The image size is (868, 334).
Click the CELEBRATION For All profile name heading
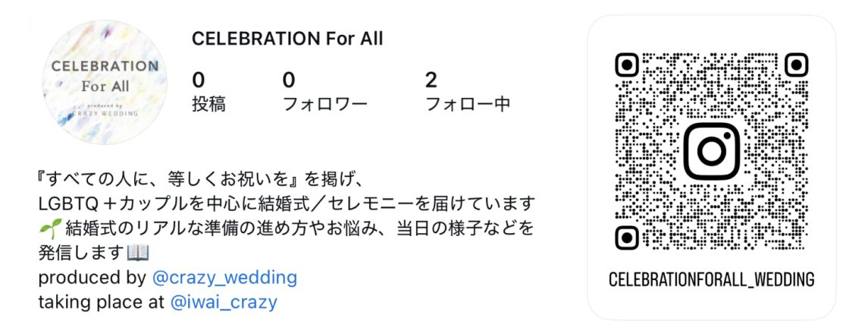click(x=287, y=39)
